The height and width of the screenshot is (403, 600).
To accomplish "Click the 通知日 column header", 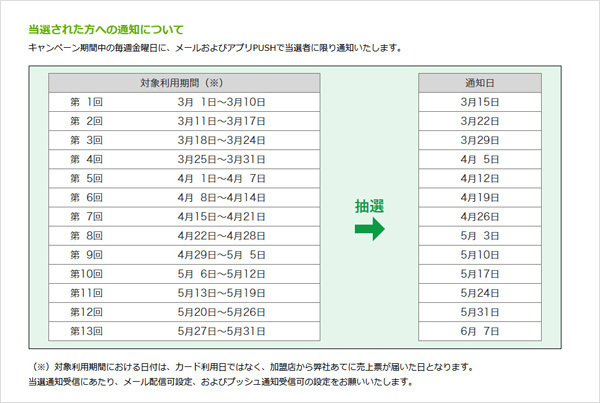I will click(x=480, y=83).
